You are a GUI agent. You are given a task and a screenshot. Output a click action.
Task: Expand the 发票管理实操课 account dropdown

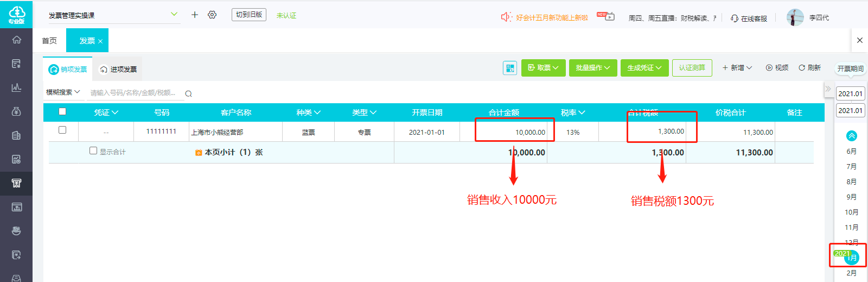174,14
